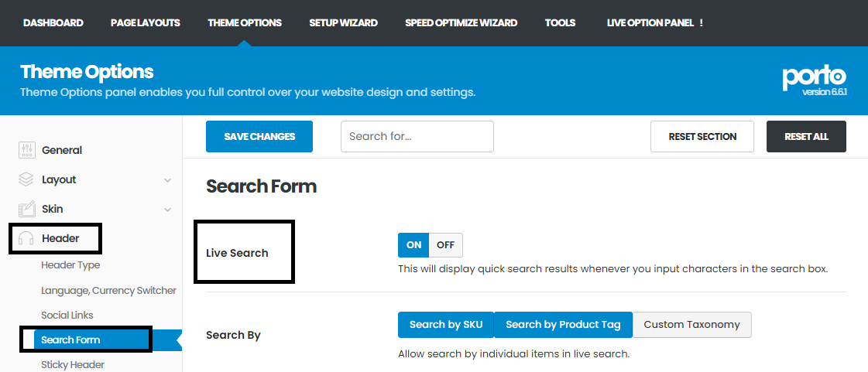Turn Live Search ON
The width and height of the screenshot is (868, 372).
click(x=413, y=245)
